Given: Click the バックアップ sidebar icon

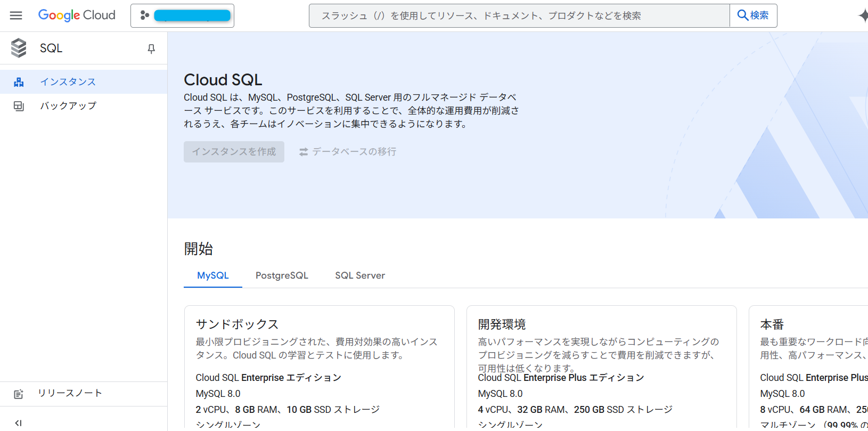Looking at the screenshot, I should [x=19, y=106].
